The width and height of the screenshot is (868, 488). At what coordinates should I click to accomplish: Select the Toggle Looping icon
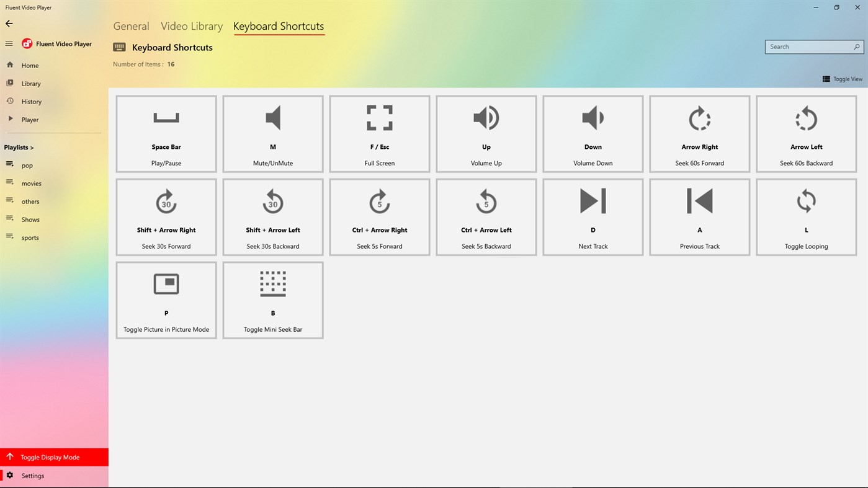coord(806,200)
